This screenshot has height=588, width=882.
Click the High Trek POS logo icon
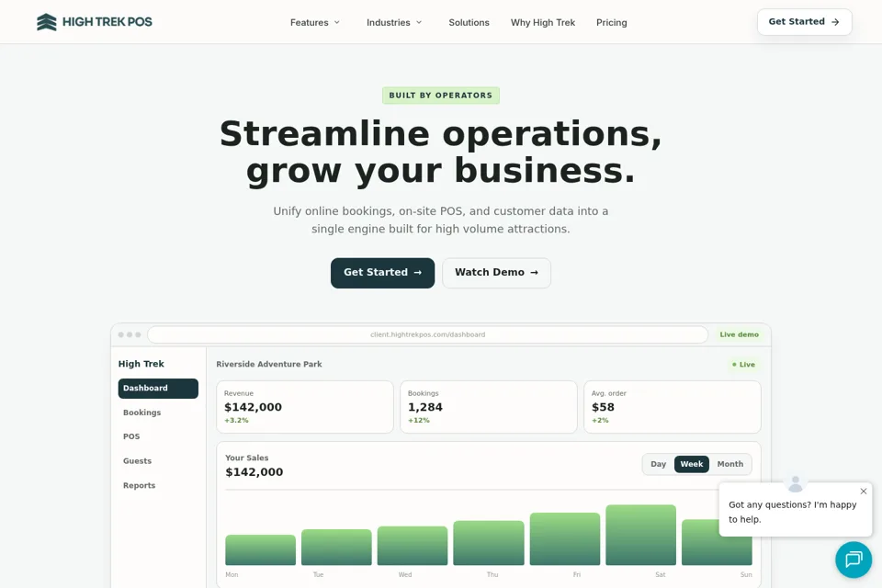click(47, 22)
